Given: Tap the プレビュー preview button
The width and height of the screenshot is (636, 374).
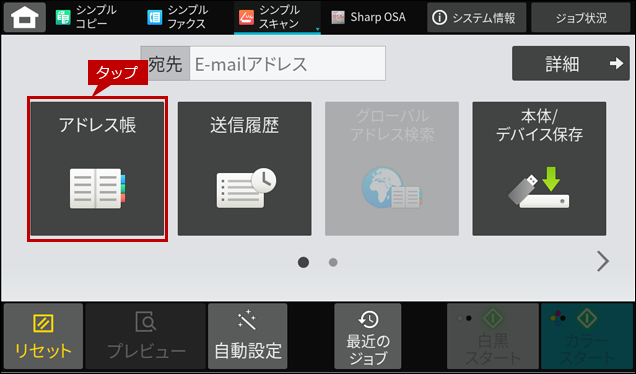Looking at the screenshot, I should pyautogui.click(x=146, y=336).
